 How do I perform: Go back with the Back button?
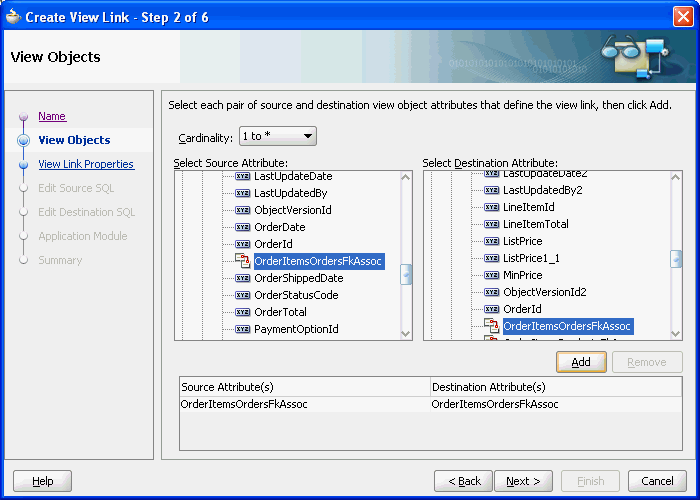pos(463,481)
